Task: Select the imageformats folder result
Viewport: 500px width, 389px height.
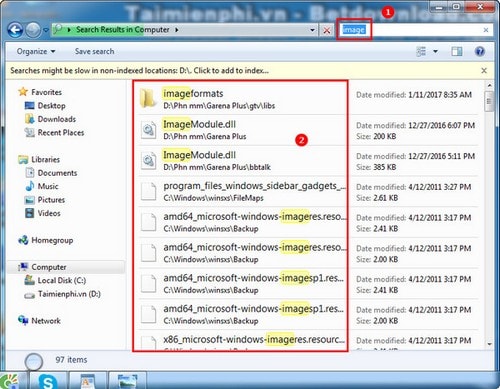Action: pyautogui.click(x=242, y=99)
